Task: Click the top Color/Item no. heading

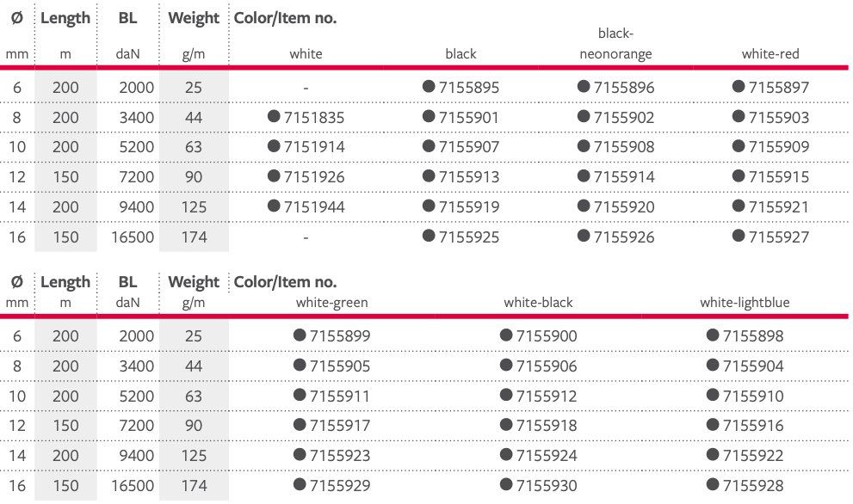Action: pyautogui.click(x=285, y=18)
